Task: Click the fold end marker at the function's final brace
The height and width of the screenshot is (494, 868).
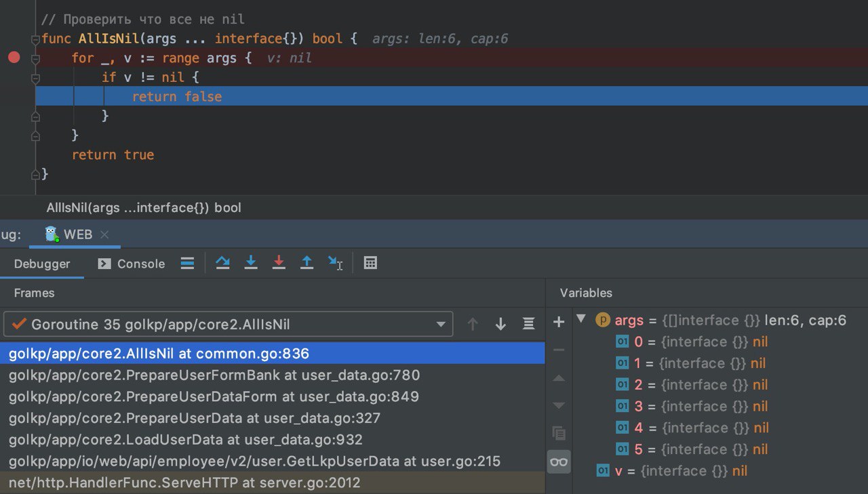Action: click(35, 174)
